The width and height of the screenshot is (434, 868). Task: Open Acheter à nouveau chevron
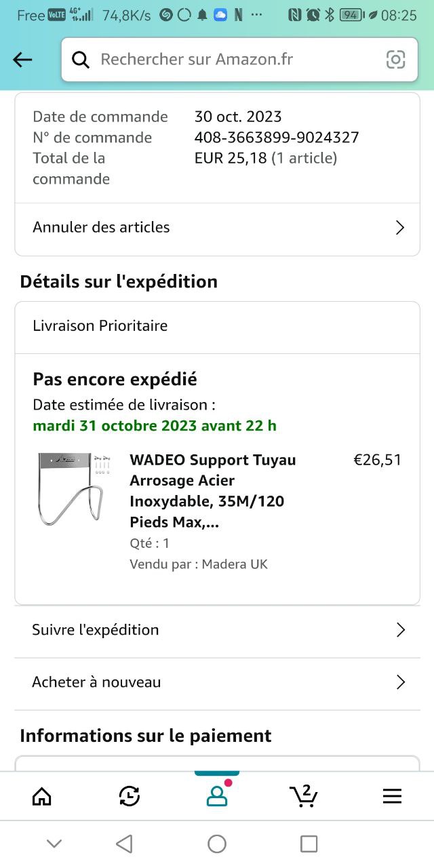coord(400,682)
